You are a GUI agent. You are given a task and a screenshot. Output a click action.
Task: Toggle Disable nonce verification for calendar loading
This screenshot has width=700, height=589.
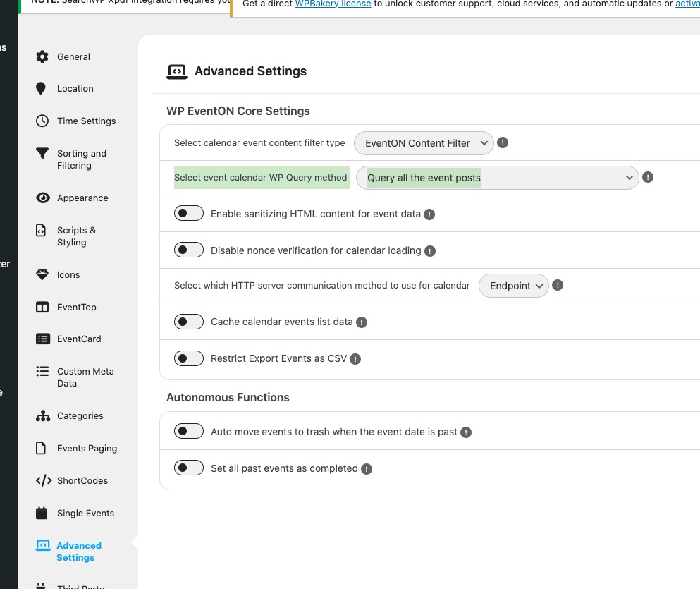(x=189, y=250)
